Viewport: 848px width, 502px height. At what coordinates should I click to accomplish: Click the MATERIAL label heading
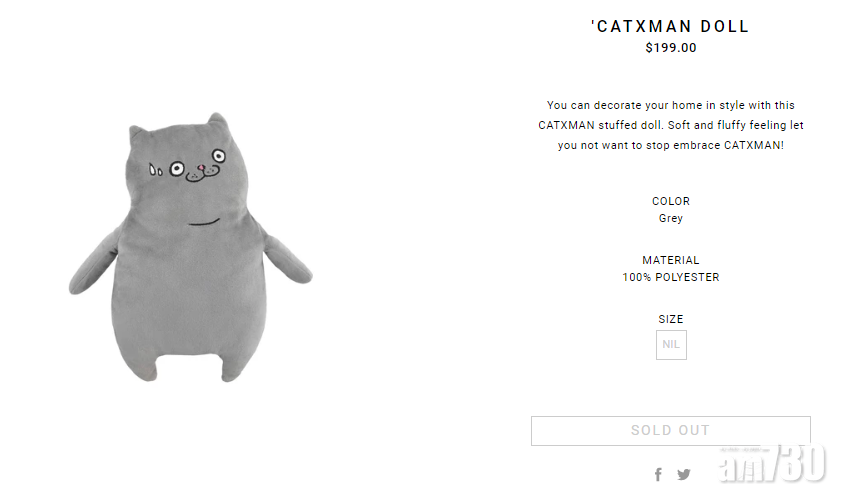[x=670, y=260]
